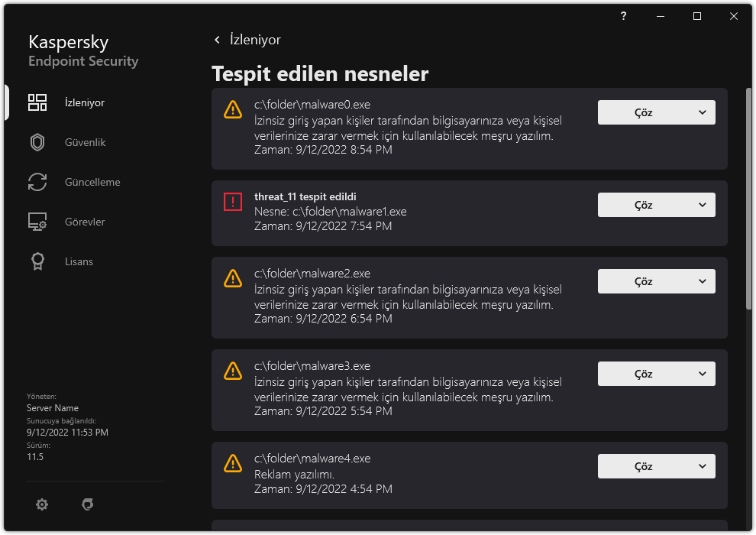Open settings gear at bottom left
The height and width of the screenshot is (535, 756).
coord(42,504)
